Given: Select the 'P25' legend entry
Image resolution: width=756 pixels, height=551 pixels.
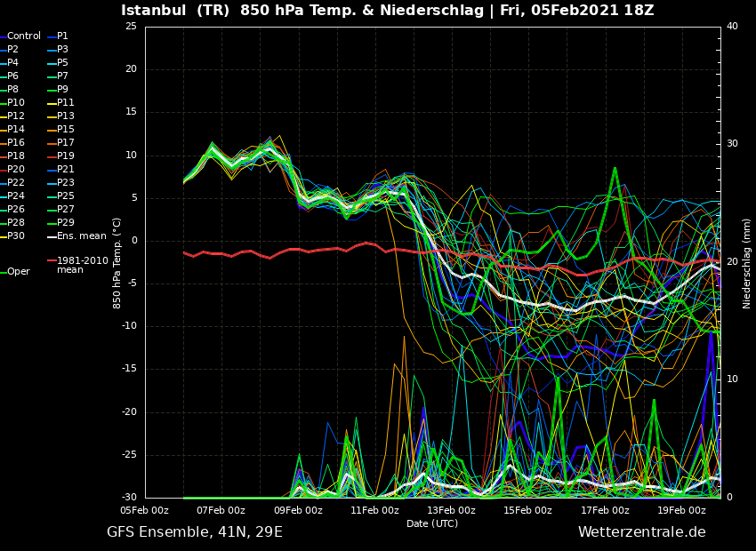Looking at the screenshot, I should tap(60, 196).
